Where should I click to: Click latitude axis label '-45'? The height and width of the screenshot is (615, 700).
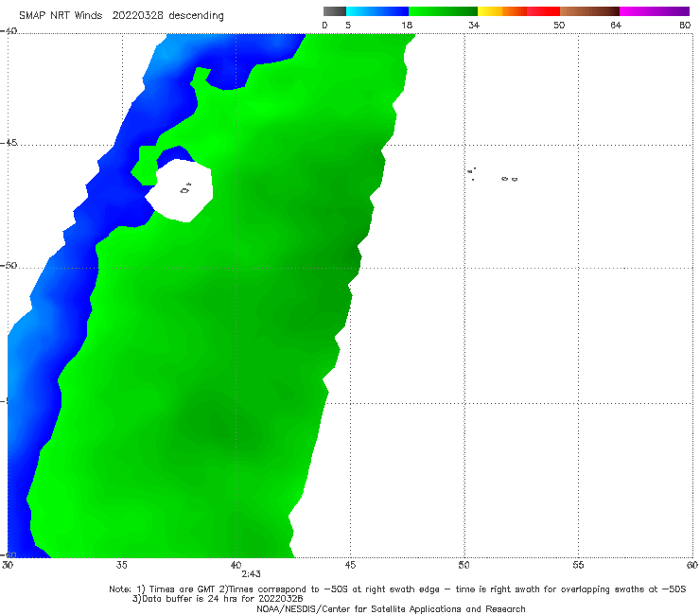pyautogui.click(x=9, y=143)
